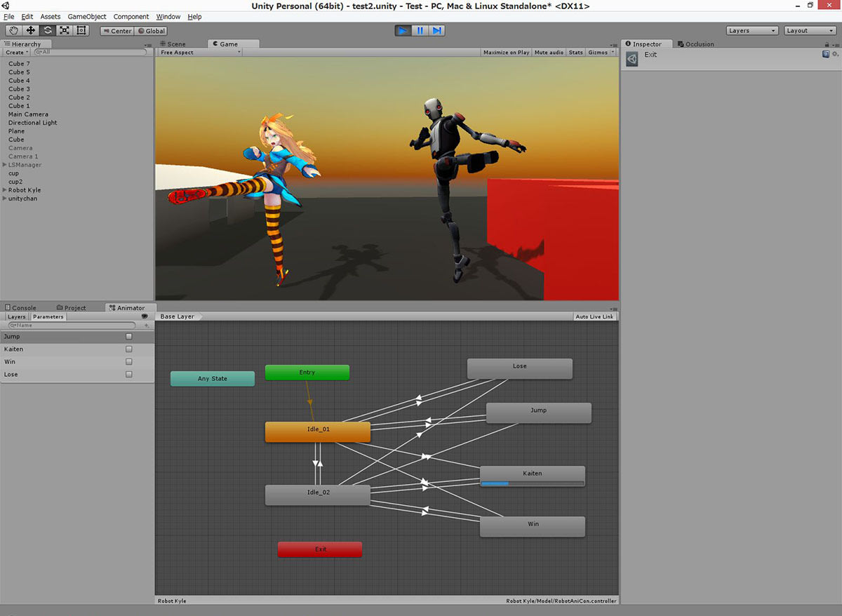Click the Gizmos button
The height and width of the screenshot is (616, 842).
(x=598, y=53)
